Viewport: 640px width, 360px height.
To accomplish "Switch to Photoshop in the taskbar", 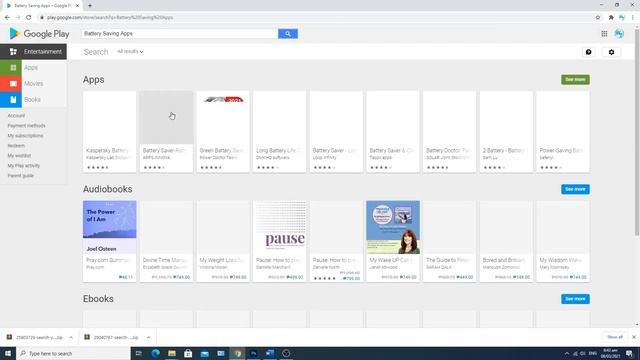I will pyautogui.click(x=253, y=353).
